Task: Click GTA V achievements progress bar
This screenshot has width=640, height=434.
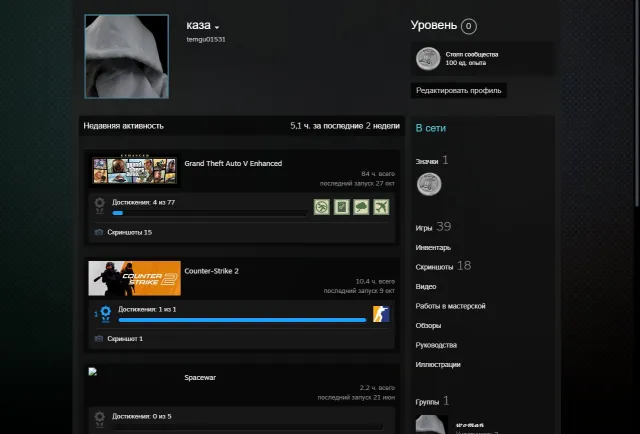Action: click(x=209, y=213)
